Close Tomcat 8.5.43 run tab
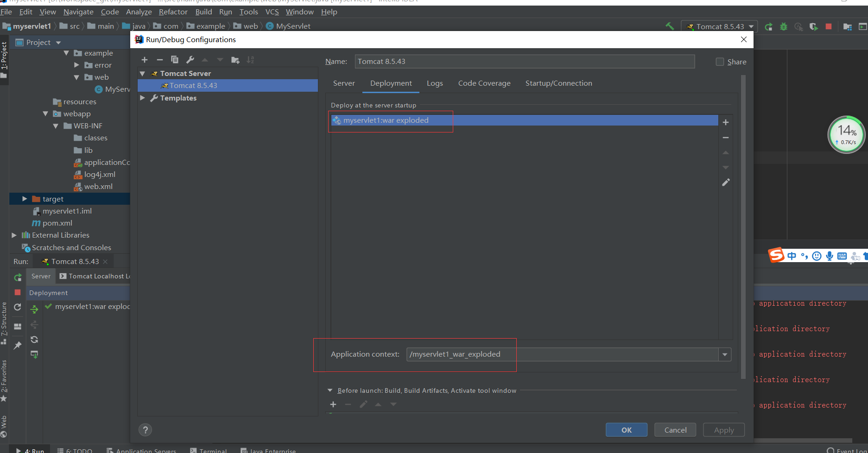The width and height of the screenshot is (868, 453). pyautogui.click(x=105, y=262)
